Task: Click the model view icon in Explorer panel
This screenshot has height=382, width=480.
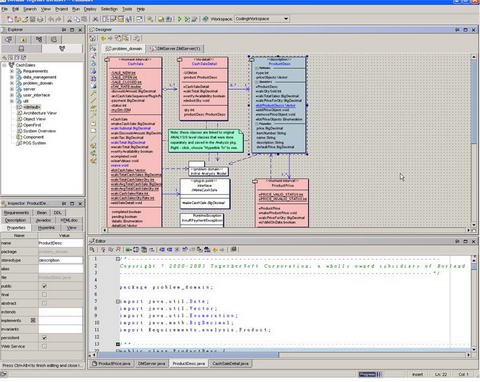Action: coord(62,48)
